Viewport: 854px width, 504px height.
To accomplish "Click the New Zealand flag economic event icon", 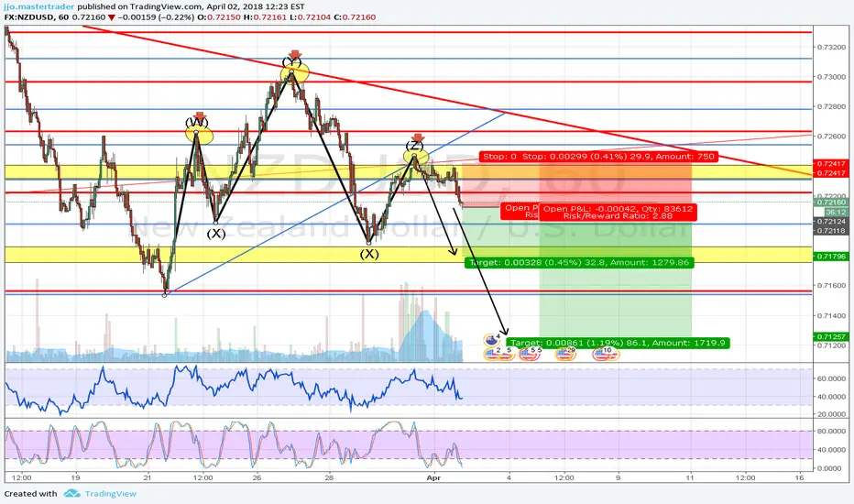I will tap(491, 341).
